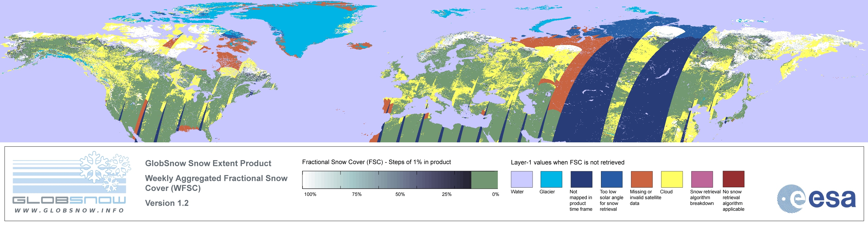Click the ESA logo
The image size is (868, 225).
[816, 198]
